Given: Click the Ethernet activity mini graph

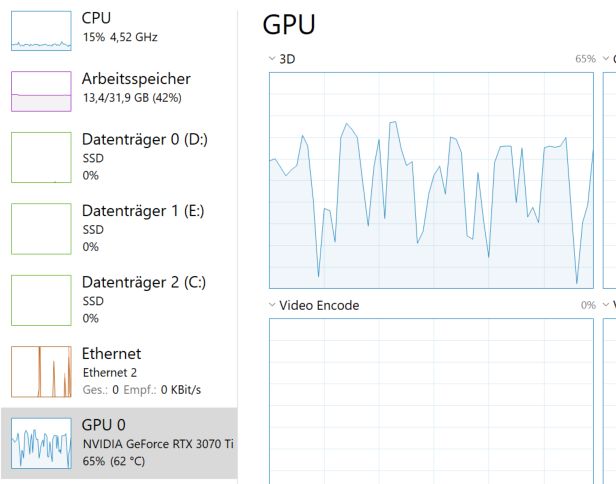Looking at the screenshot, I should [41, 371].
